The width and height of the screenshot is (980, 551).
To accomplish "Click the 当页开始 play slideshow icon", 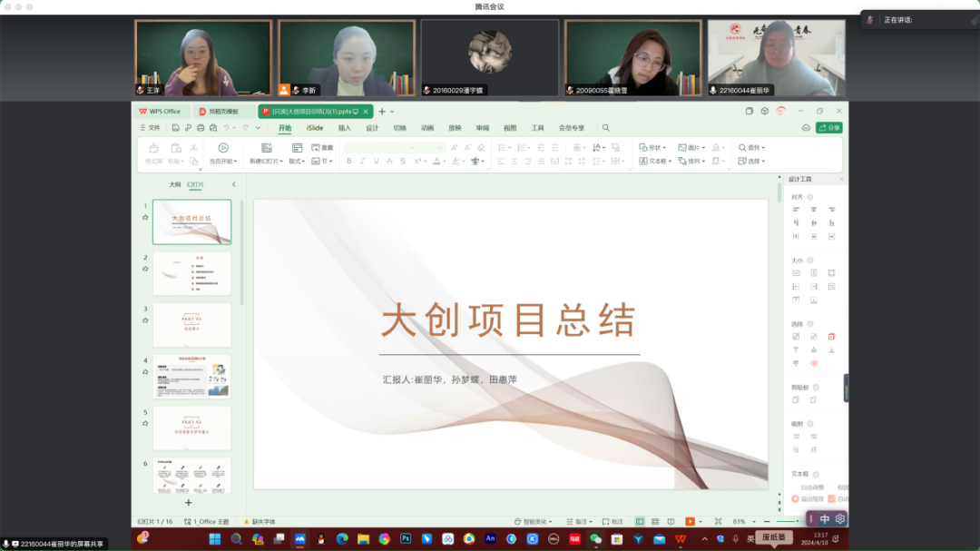I will (x=223, y=148).
